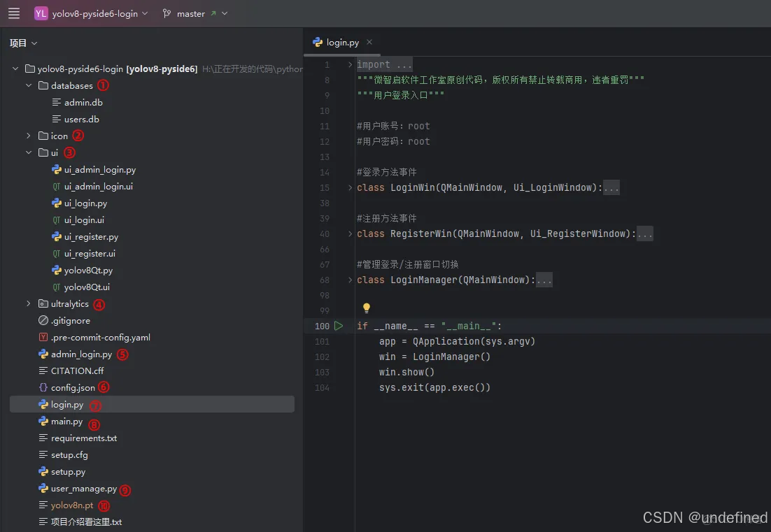The image size is (771, 532).
Task: Collapse the databases folder
Action: tap(29, 85)
